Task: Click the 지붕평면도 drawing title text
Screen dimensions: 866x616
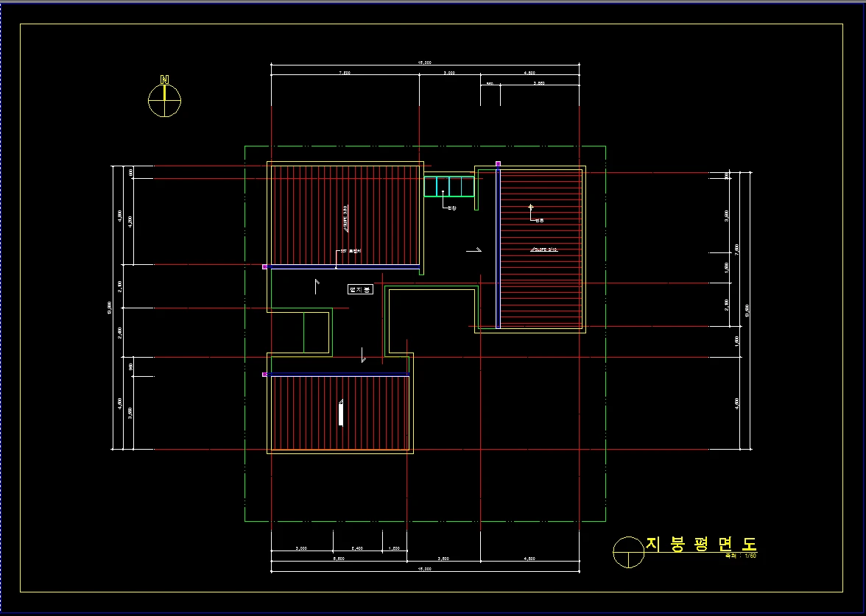Action: coord(701,544)
